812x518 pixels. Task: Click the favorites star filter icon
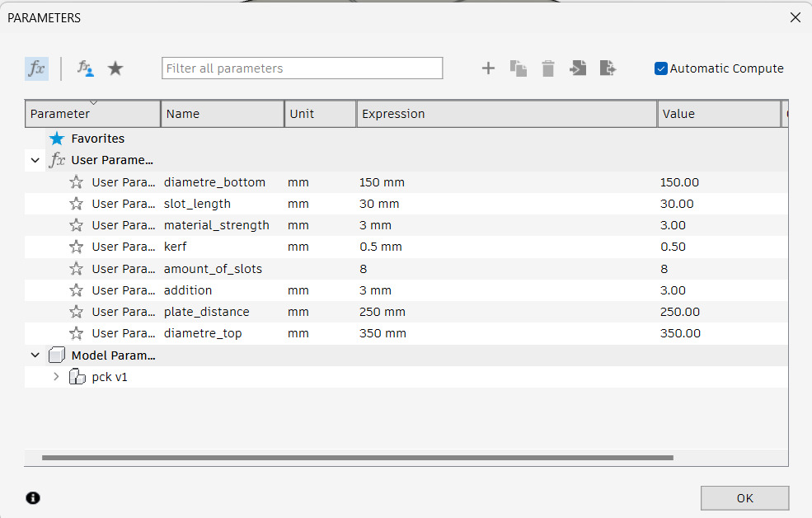(x=115, y=68)
